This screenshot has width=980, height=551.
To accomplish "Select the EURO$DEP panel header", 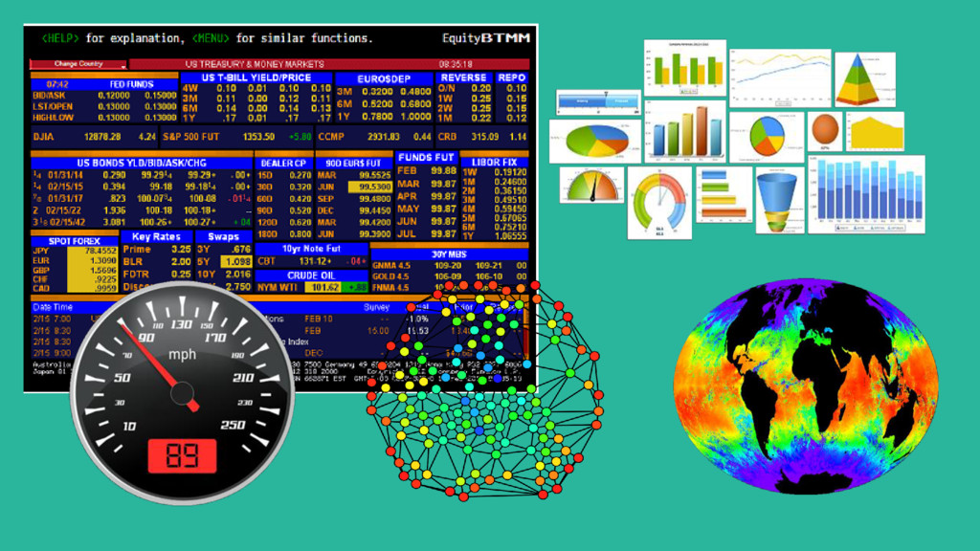I will point(384,79).
